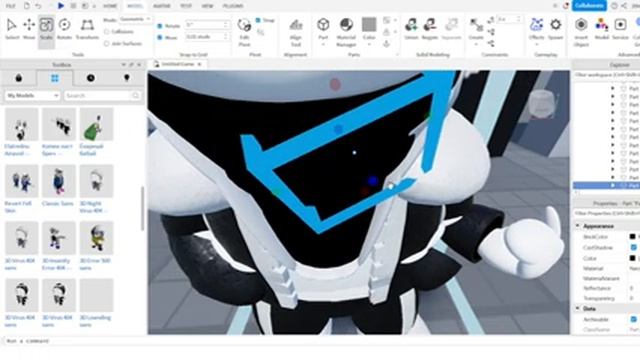The width and height of the screenshot is (640, 360).
Task: Click the Part color swatch in ribbon
Action: pyautogui.click(x=369, y=24)
